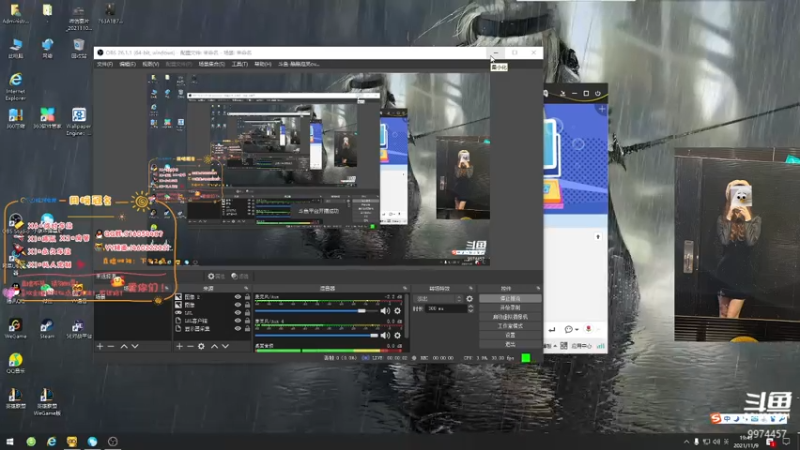
Task: Open the Internet Explorer desktop icon
Action: pos(16,86)
